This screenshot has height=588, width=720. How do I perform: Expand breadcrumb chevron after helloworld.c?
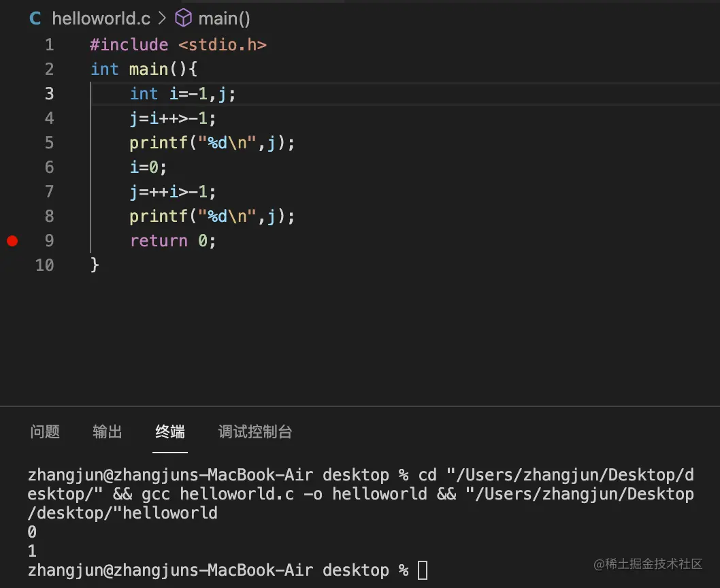coord(162,18)
